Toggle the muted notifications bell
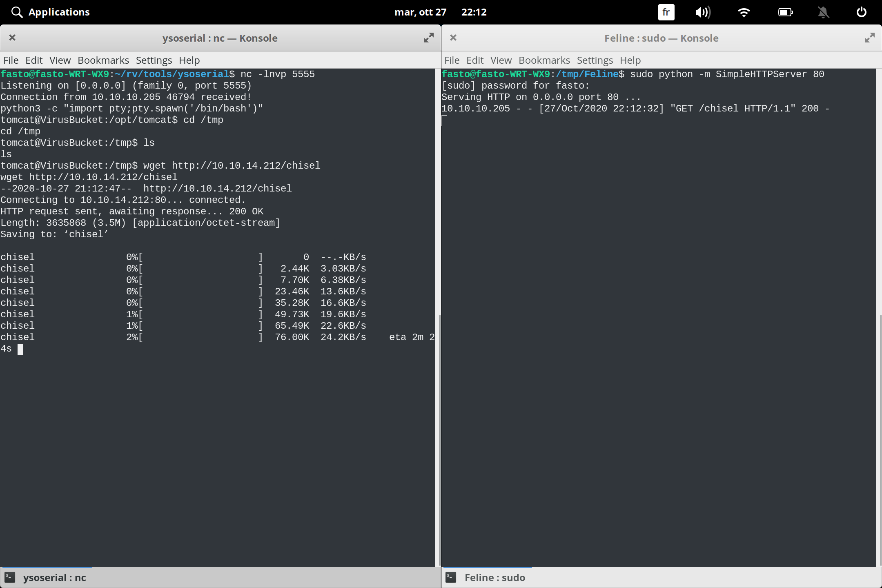The width and height of the screenshot is (882, 588). pos(824,12)
